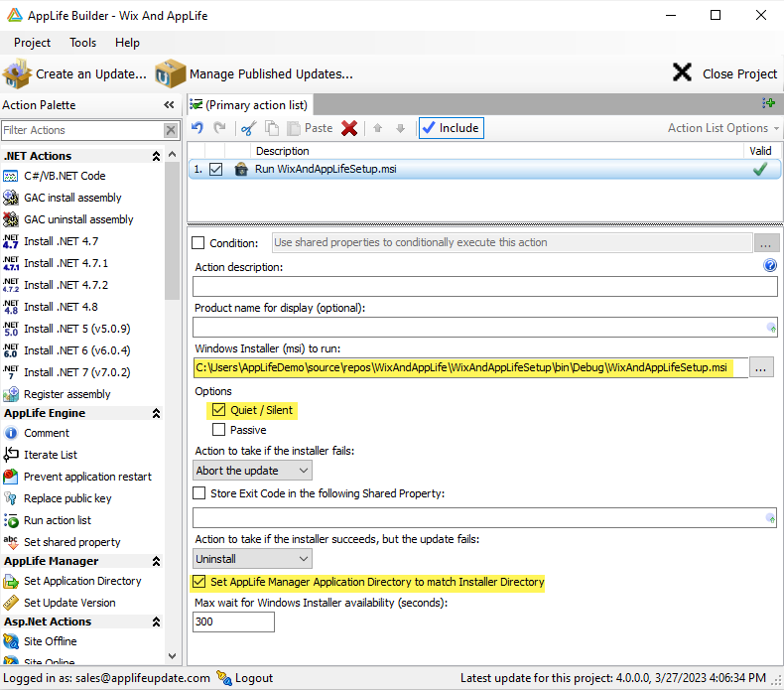Click the add action list green plus icon

point(768,103)
